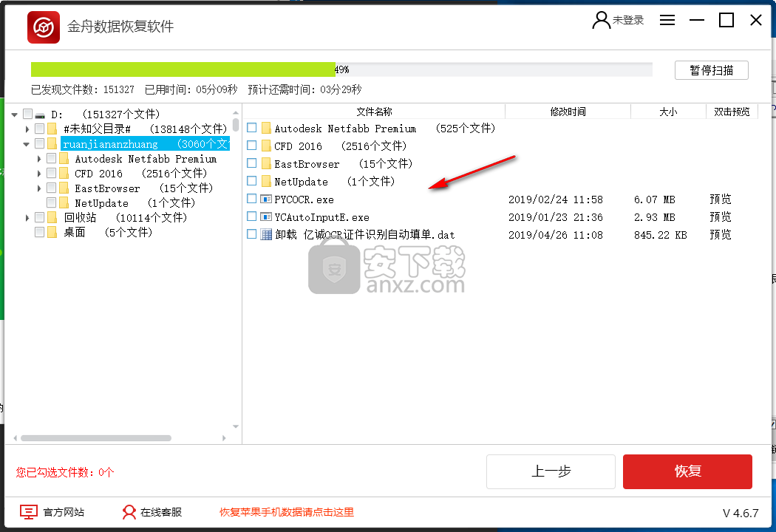Check the PYCOCR.exe file checkbox
Viewport: 776px width, 532px height.
[252, 199]
